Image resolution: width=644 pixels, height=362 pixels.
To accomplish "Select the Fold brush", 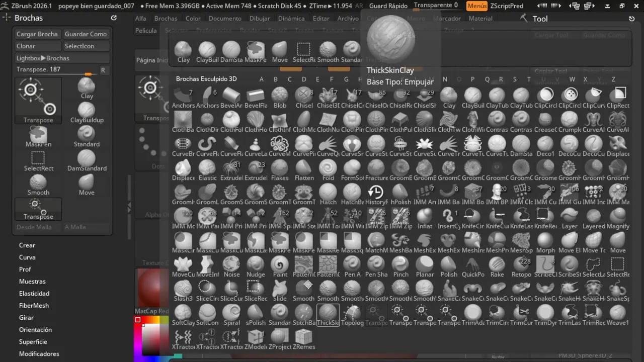I will click(328, 169).
